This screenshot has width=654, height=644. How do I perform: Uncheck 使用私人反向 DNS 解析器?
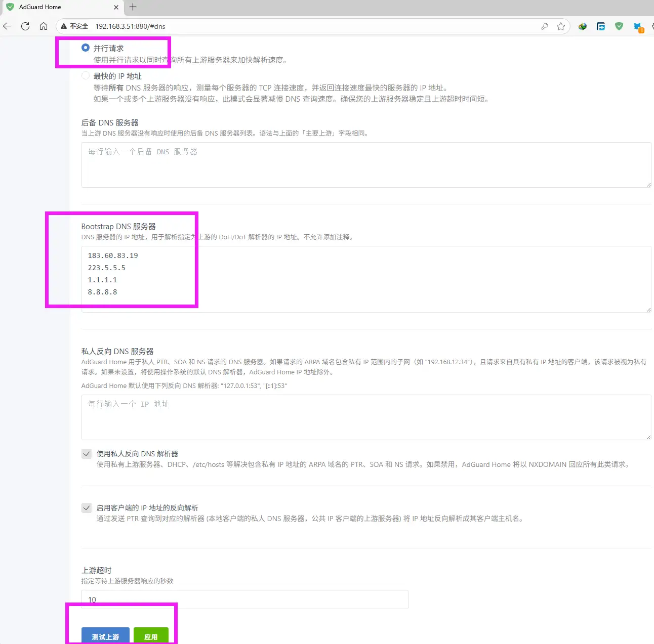(x=86, y=454)
